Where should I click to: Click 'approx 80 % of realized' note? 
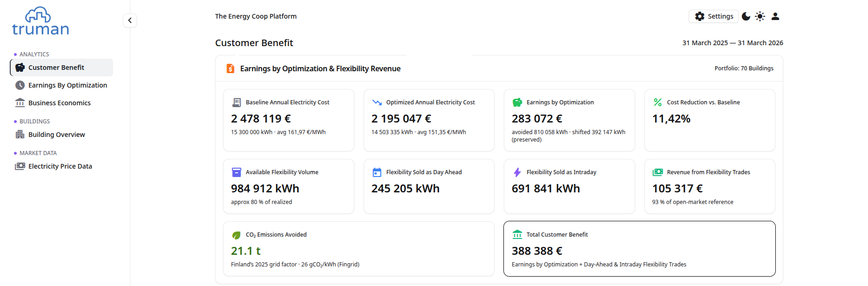tap(261, 202)
